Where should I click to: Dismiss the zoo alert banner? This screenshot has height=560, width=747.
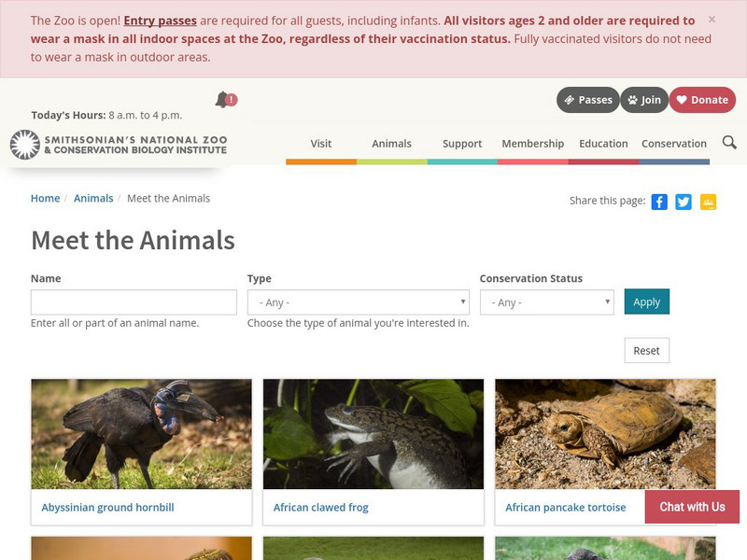[712, 20]
